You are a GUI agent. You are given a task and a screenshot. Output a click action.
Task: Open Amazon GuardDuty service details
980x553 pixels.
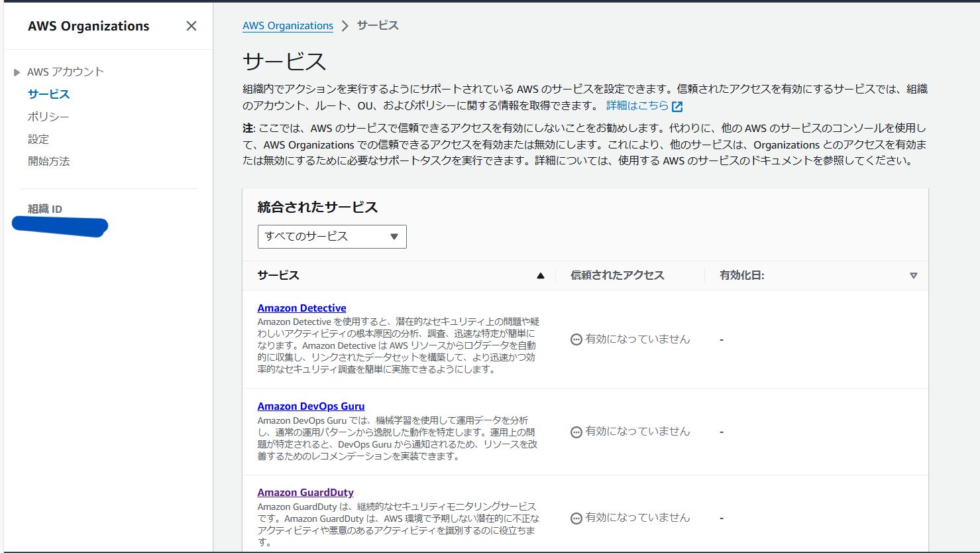[306, 492]
